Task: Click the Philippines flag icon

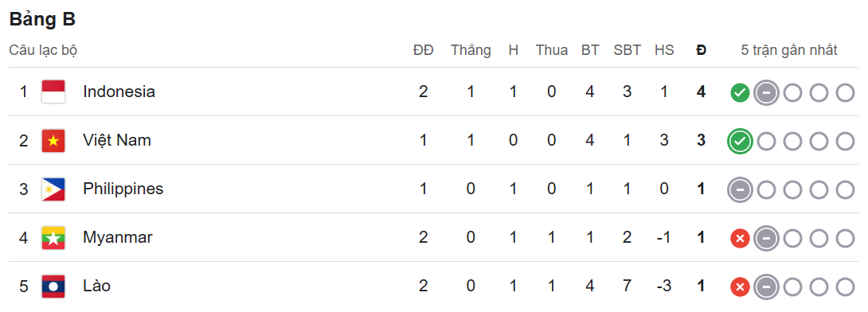Action: pos(53,189)
